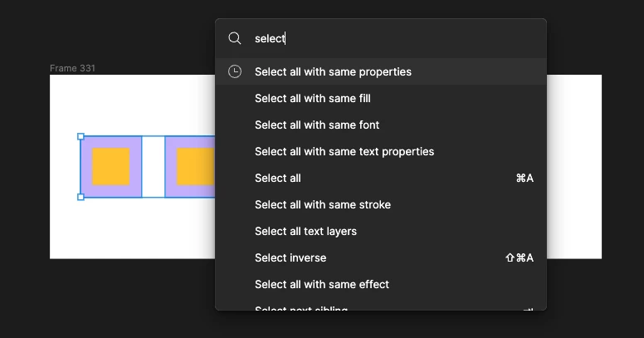Click the search magnifier icon
Viewport: 644px width, 338px height.
pos(235,38)
